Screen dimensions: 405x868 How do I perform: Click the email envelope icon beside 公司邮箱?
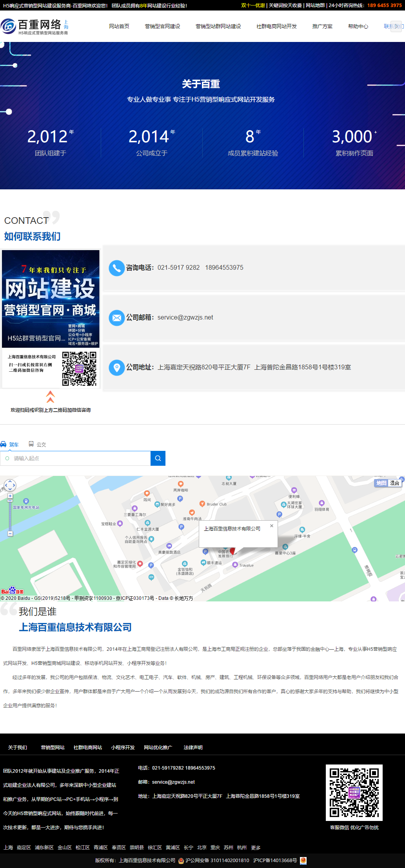click(116, 318)
